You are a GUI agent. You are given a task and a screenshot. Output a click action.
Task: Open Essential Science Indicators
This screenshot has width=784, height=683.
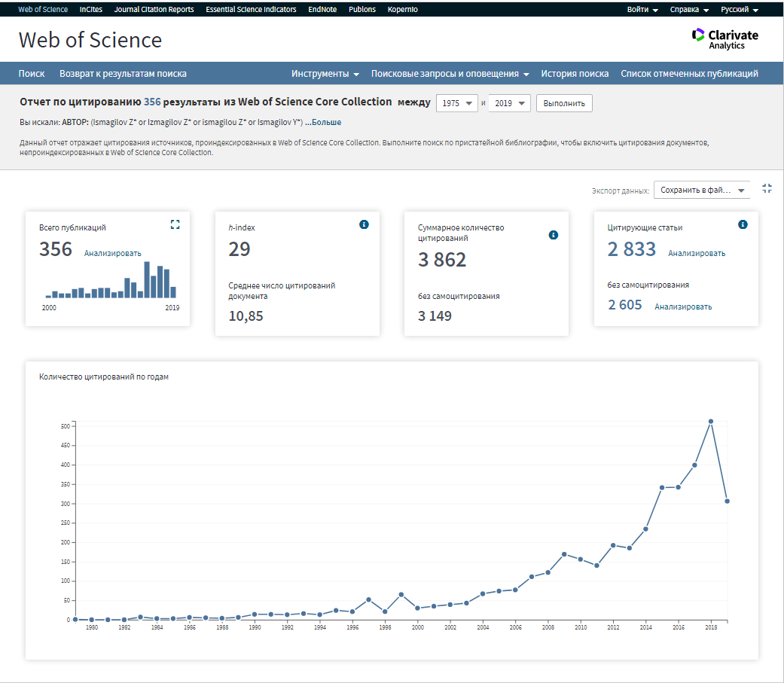point(251,10)
